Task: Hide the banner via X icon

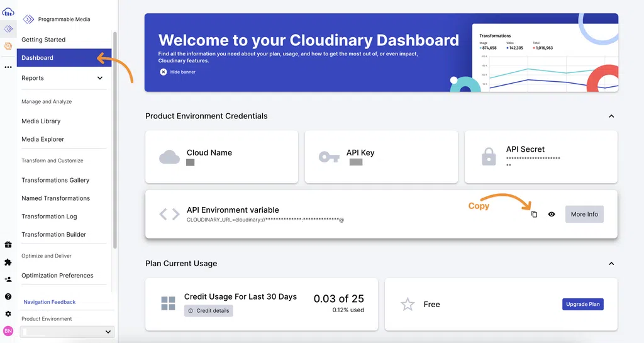Action: [x=163, y=72]
